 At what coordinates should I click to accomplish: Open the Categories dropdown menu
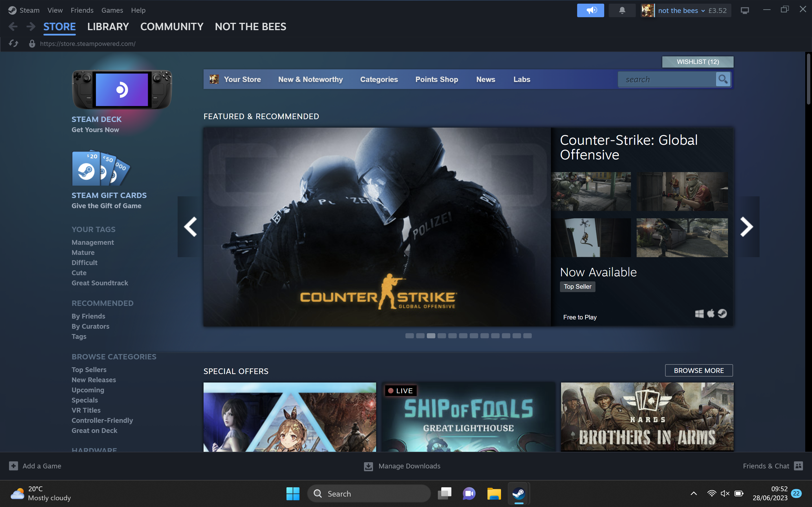point(378,79)
